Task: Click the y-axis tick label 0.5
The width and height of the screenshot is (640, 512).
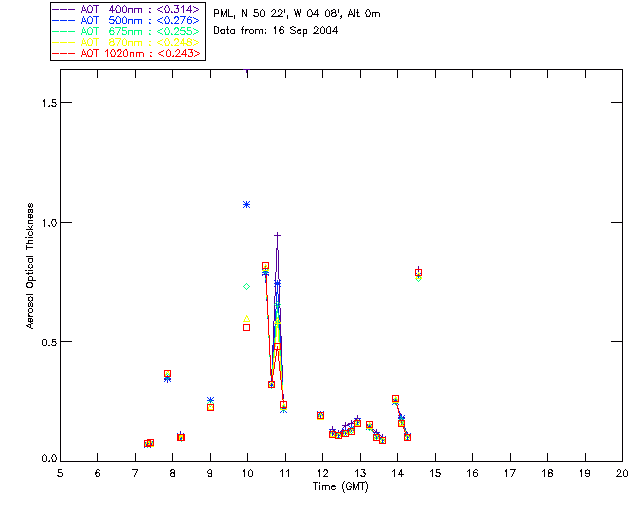Action: 49,342
